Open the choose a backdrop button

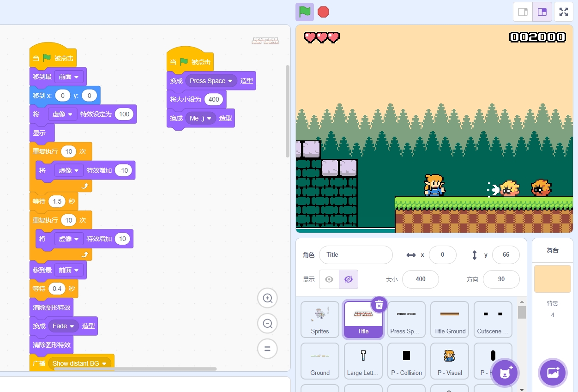pos(553,373)
